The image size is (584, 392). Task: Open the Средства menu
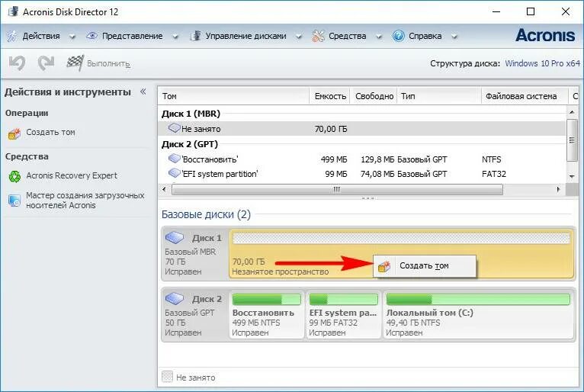click(x=347, y=36)
